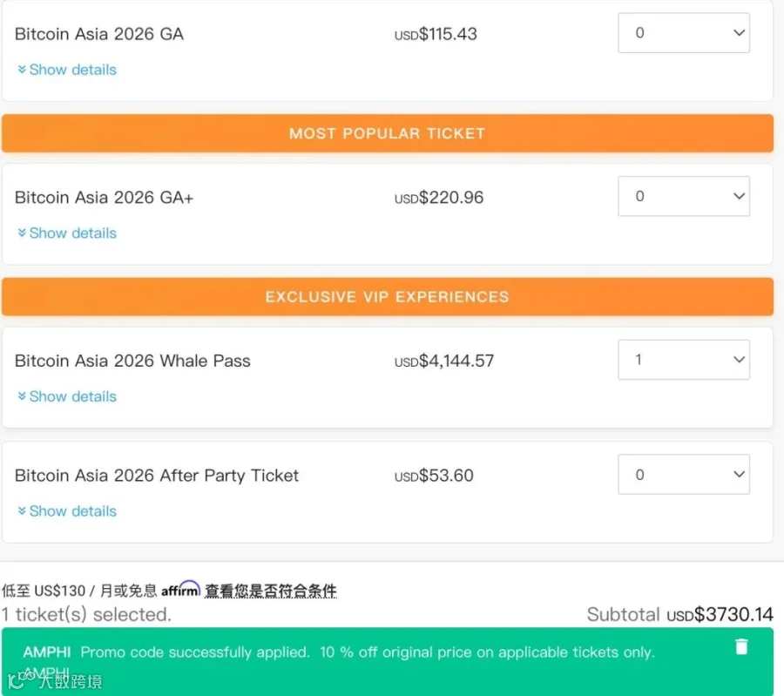Viewport: 784px width, 696px height.
Task: Click the Affirm logo
Action: pos(180,589)
